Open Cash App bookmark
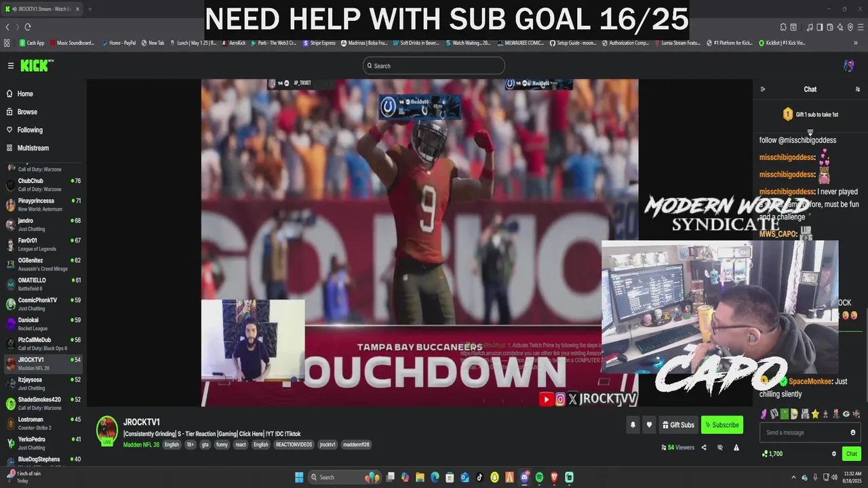Image resolution: width=868 pixels, height=488 pixels. [x=32, y=43]
